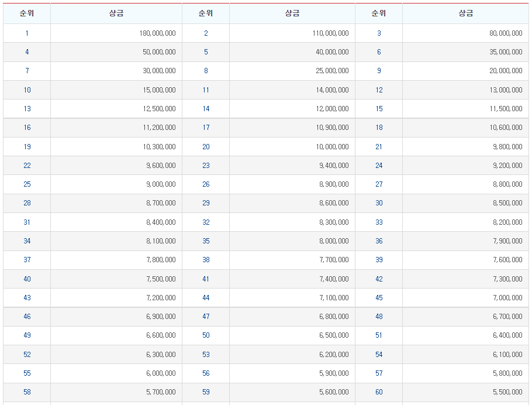Select rank 1 cell

[27, 33]
